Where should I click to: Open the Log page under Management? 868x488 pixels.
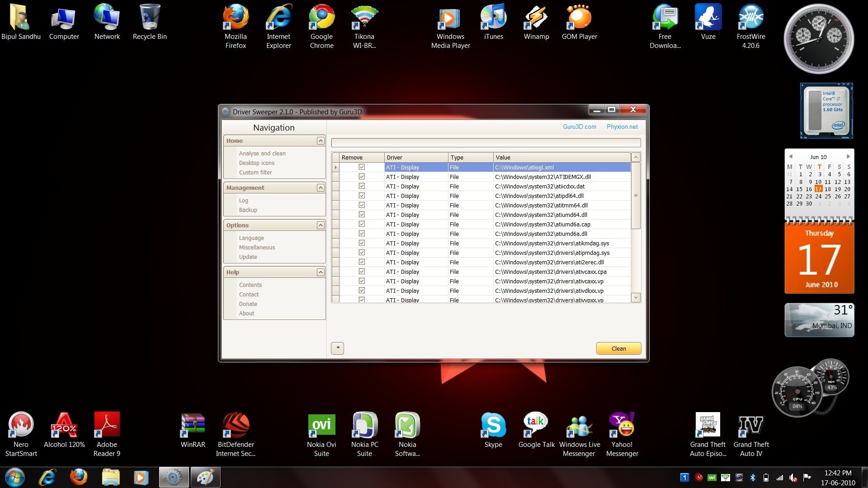(x=244, y=201)
